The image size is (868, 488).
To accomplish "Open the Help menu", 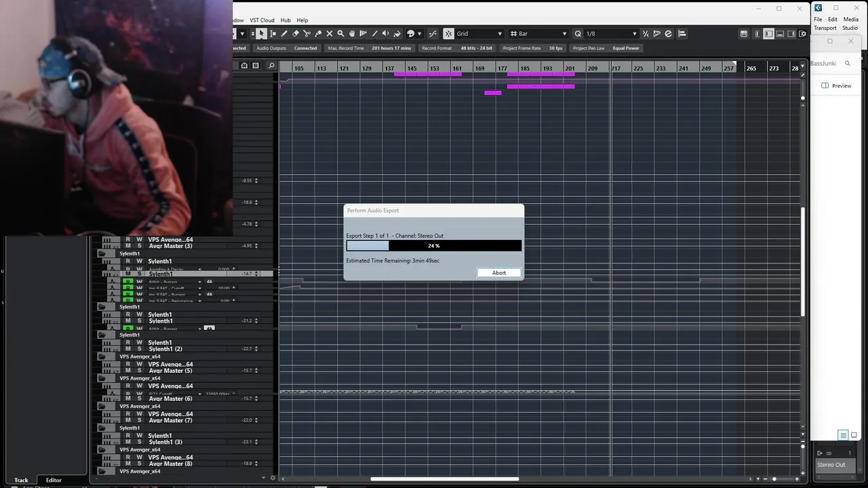I will (302, 20).
